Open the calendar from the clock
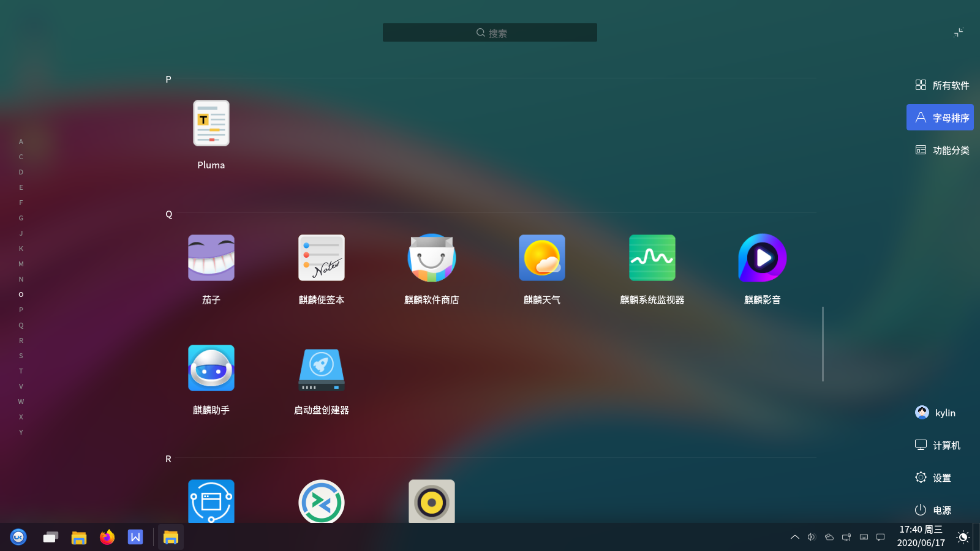 click(x=920, y=537)
